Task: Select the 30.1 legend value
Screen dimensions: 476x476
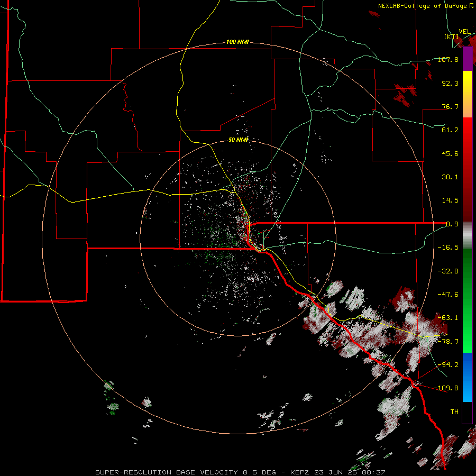Action: pyautogui.click(x=450, y=177)
